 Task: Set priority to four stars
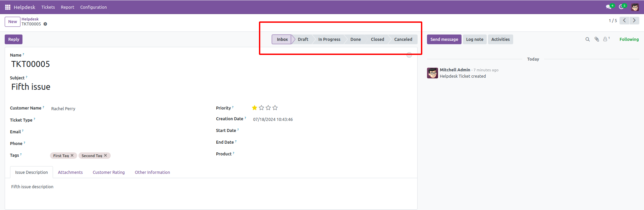pyautogui.click(x=275, y=108)
